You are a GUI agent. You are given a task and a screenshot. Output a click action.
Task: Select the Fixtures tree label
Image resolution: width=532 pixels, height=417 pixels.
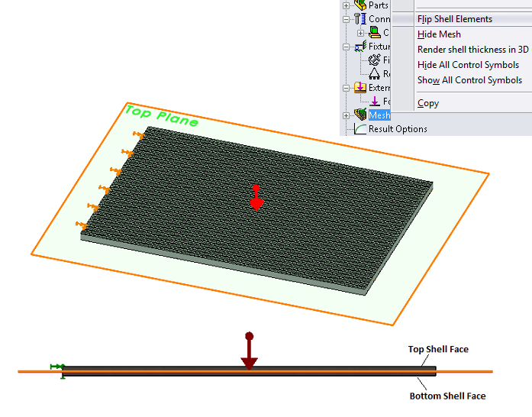pyautogui.click(x=379, y=46)
